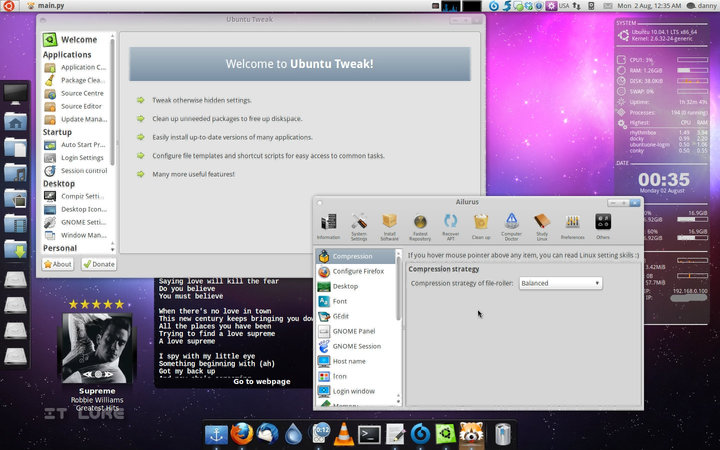Launch Thunderbird from the dock
Viewport: 720px width, 450px height.
pyautogui.click(x=268, y=433)
